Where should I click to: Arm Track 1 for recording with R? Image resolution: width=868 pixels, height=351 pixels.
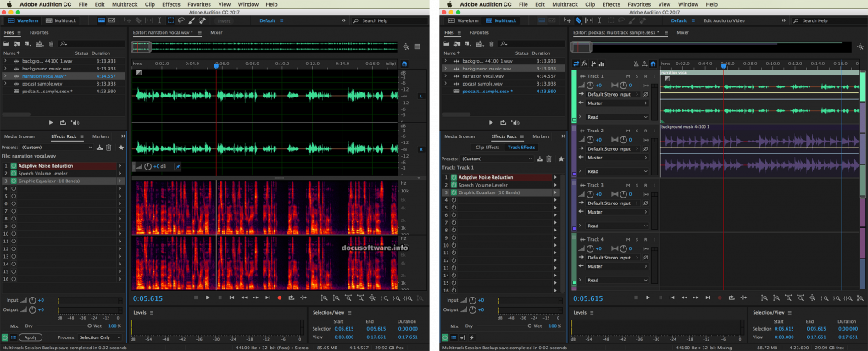click(x=646, y=76)
